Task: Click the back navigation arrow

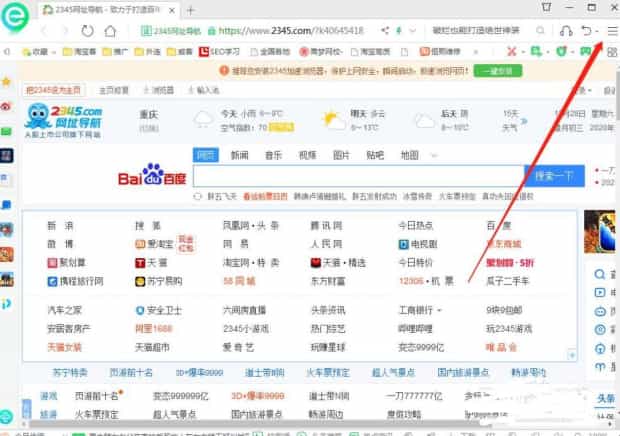Action: (44, 30)
